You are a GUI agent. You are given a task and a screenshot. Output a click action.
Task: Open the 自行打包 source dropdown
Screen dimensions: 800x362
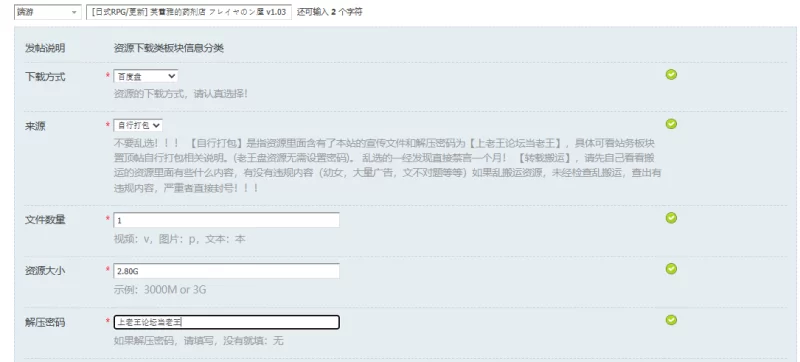(x=138, y=125)
